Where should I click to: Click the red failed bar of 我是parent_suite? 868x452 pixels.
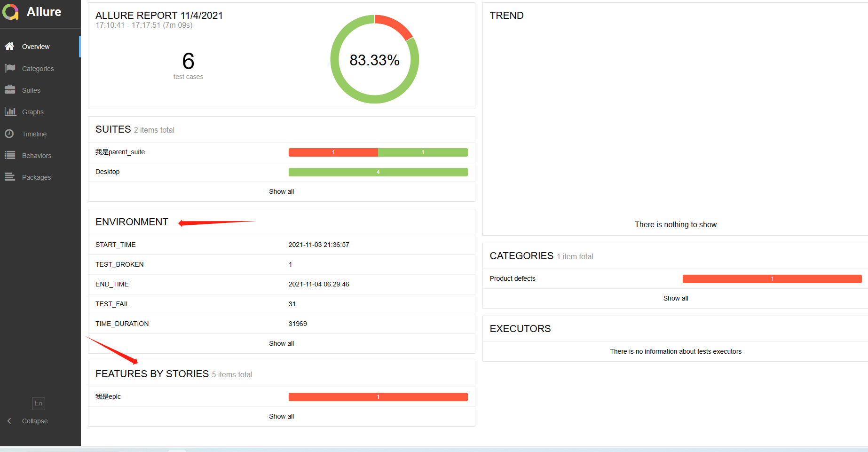(333, 152)
